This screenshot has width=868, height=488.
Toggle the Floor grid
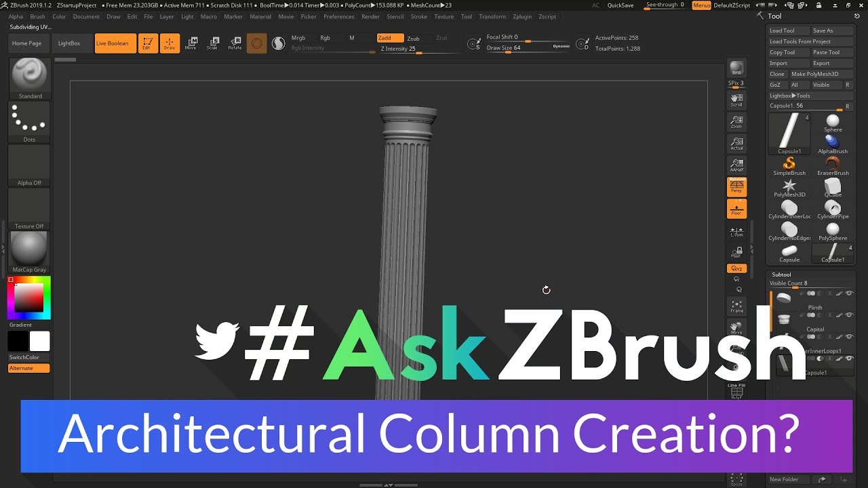pos(736,209)
